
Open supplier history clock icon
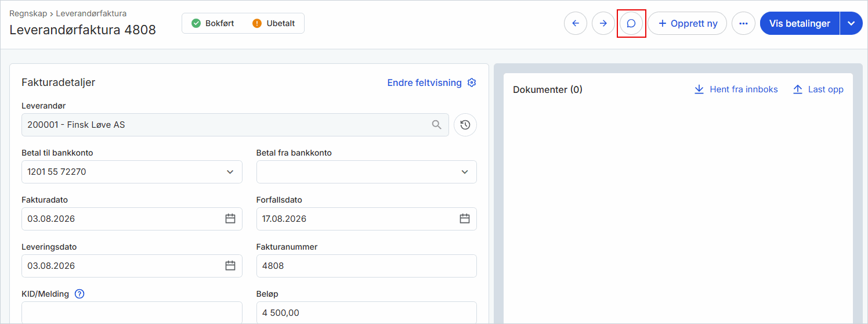(465, 125)
